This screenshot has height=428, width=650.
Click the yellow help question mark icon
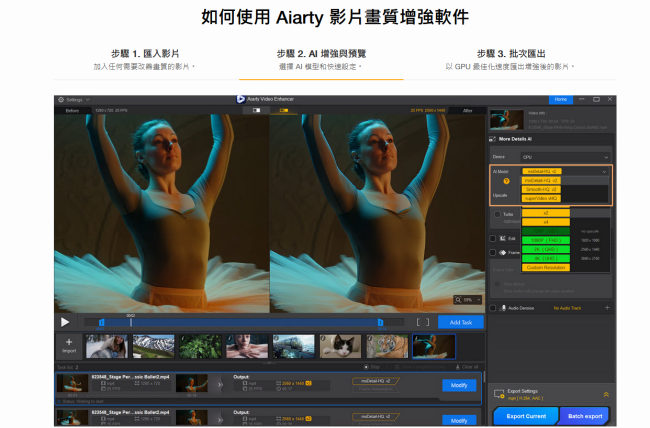tap(506, 181)
